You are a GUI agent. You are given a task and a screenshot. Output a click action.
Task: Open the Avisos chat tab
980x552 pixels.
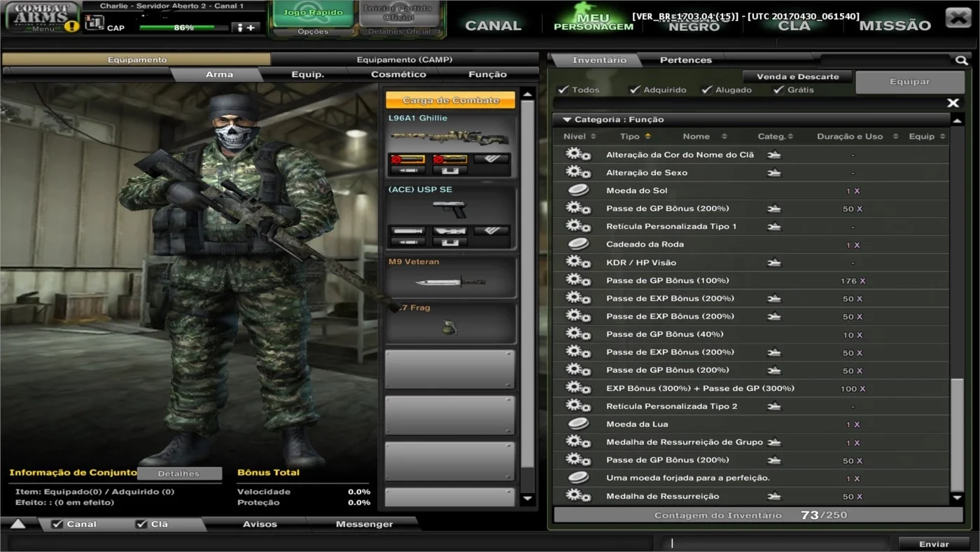(259, 524)
